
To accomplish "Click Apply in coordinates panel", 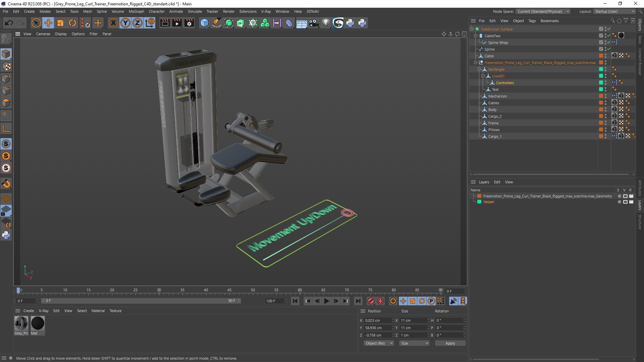I will (450, 343).
